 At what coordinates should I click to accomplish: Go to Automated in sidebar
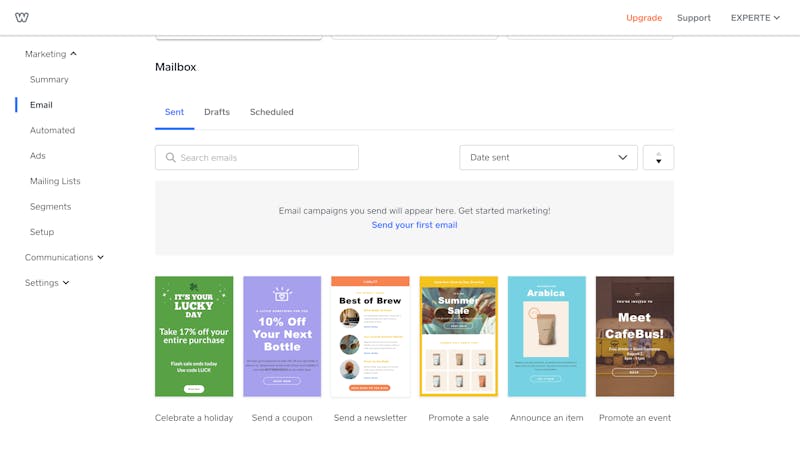point(52,130)
